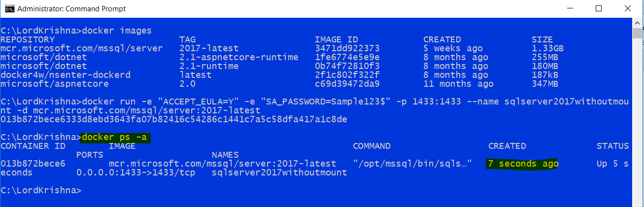Close the Administrator Command Prompt window

pyautogui.click(x=625, y=8)
